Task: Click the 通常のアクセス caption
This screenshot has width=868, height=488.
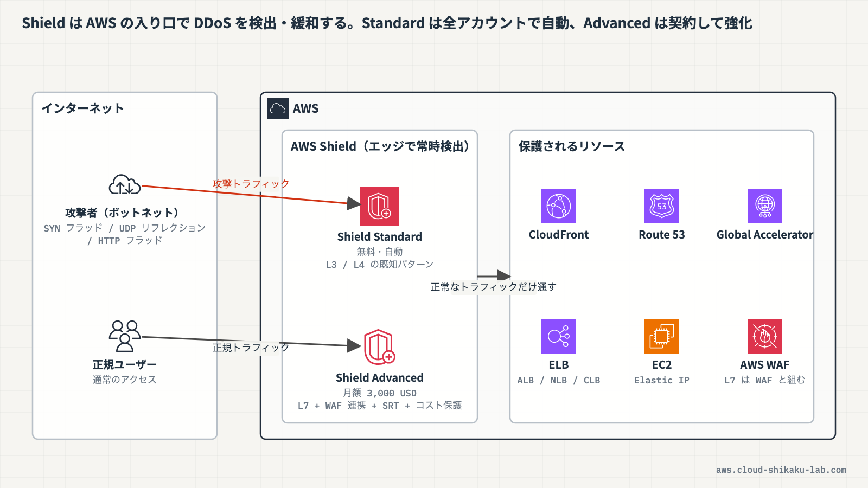Action: (x=125, y=380)
